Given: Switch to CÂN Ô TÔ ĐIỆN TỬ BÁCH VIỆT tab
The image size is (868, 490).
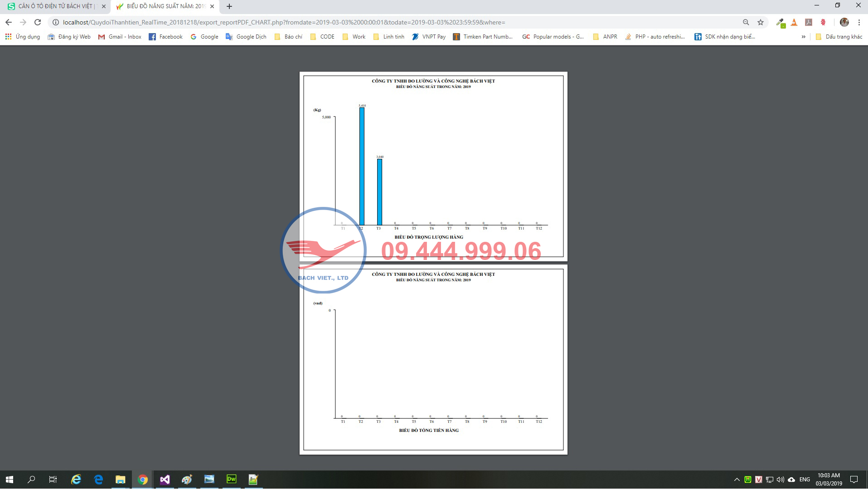Looking at the screenshot, I should coord(55,6).
